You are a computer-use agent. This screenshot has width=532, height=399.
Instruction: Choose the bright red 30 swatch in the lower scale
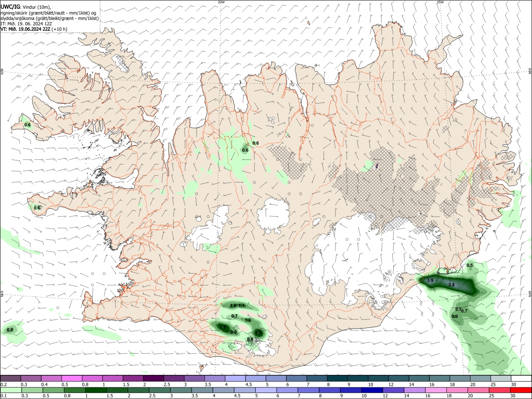point(521,390)
